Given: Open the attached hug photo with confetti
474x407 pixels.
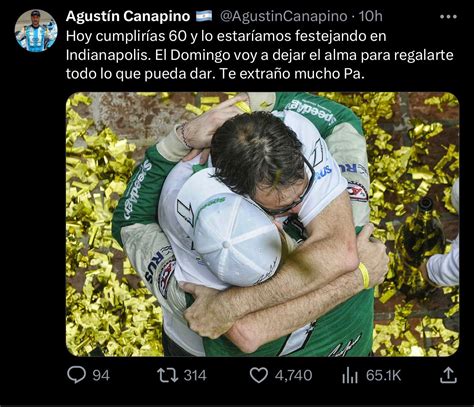Looking at the screenshot, I should (x=263, y=224).
